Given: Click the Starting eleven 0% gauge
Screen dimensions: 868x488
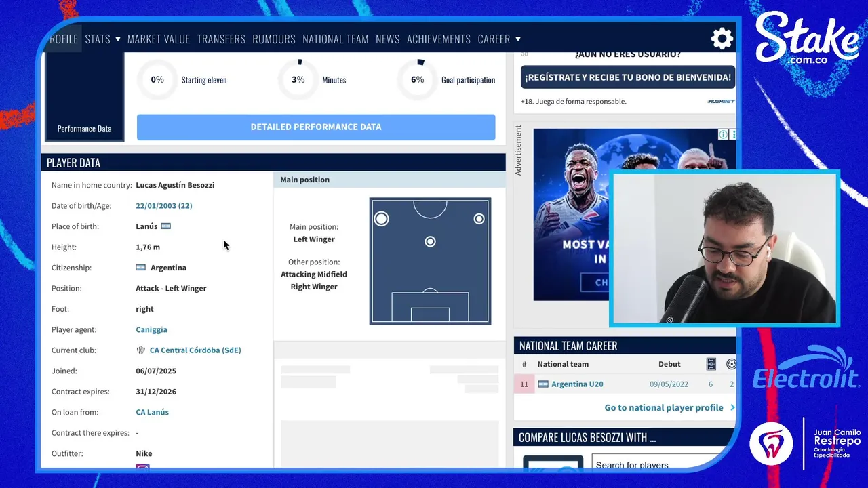Looking at the screenshot, I should point(157,80).
